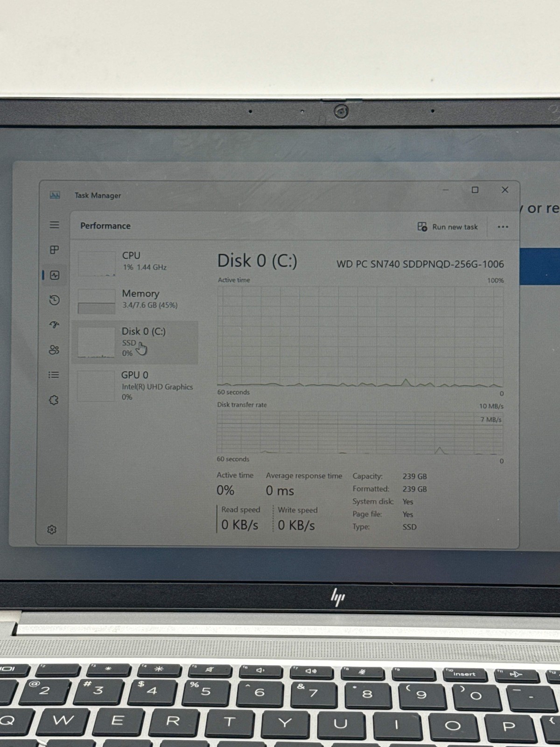Open the Users page icon
Image resolution: width=560 pixels, height=747 pixels.
click(x=54, y=350)
